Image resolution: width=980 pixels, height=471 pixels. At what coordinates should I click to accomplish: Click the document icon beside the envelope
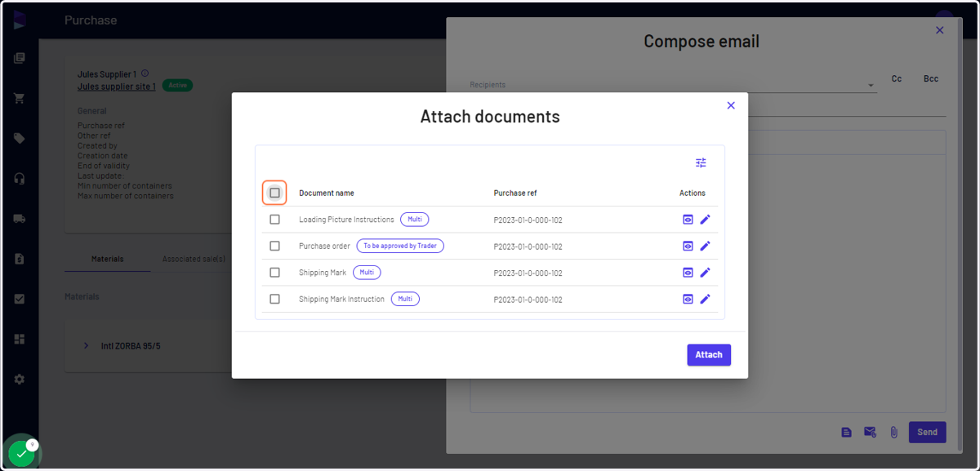(x=847, y=432)
